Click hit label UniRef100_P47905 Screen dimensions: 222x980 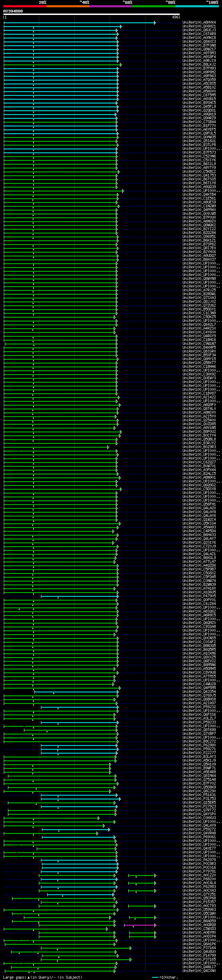[199, 596]
